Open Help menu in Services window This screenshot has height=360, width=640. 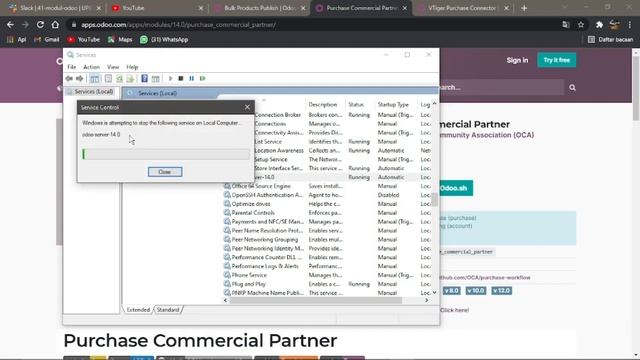132,67
